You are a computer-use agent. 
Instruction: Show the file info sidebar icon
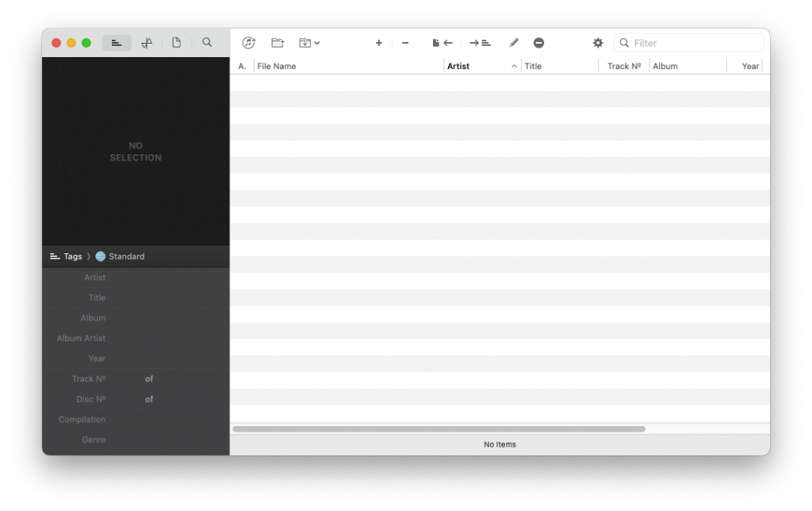(x=177, y=43)
